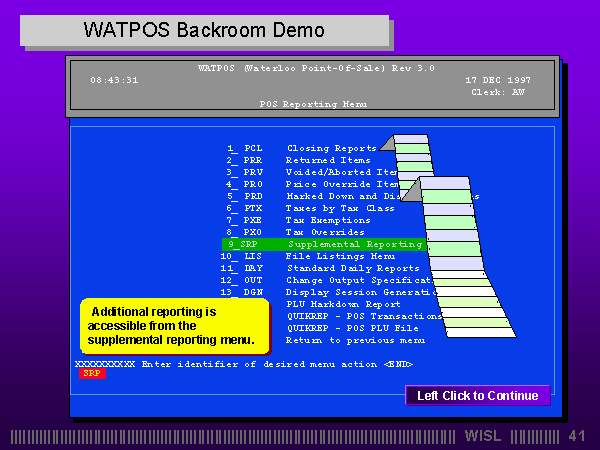Open the Voided/Aborted Items (PRV) entry
The width and height of the screenshot is (600, 450).
[x=330, y=172]
